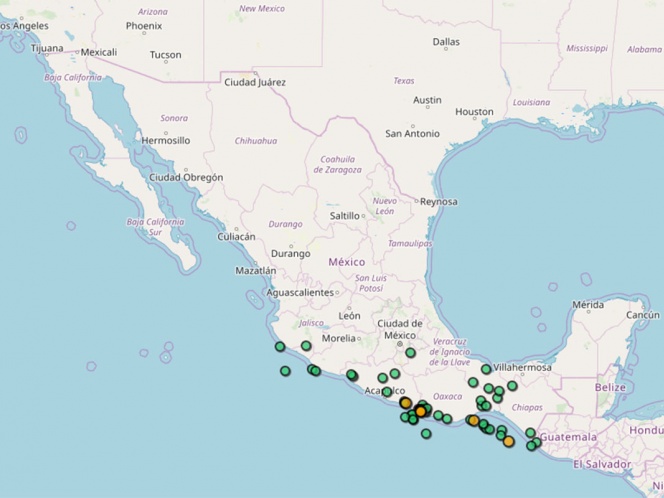The image size is (664, 498).
Task: Select the Oaxaca state label
Action: 447,396
